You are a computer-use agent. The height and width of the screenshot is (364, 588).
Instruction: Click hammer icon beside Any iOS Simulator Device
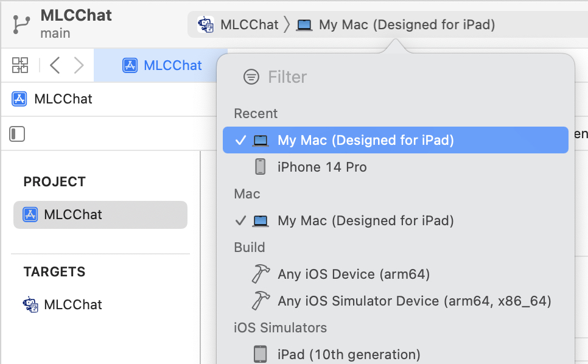pyautogui.click(x=261, y=301)
